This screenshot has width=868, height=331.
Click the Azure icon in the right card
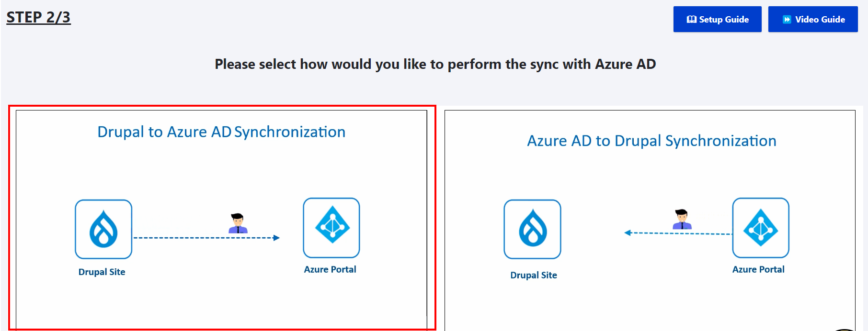[x=760, y=228]
